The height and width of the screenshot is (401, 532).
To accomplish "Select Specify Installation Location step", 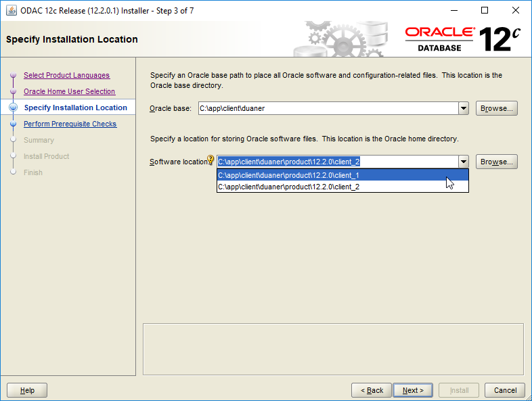I will tap(76, 108).
